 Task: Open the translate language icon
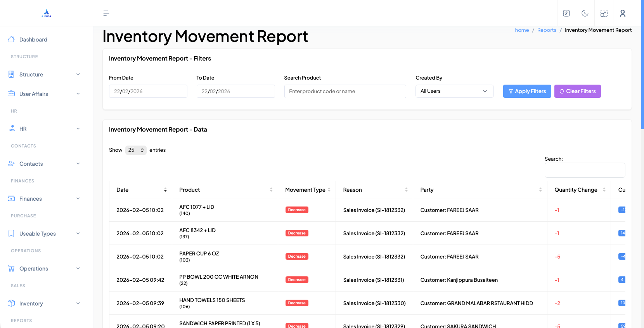click(x=566, y=13)
